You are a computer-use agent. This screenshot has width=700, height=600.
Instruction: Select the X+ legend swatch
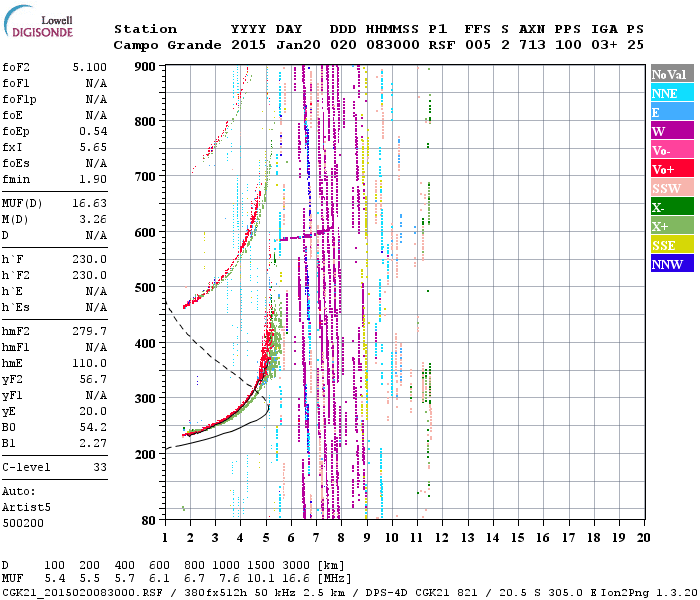(x=672, y=225)
